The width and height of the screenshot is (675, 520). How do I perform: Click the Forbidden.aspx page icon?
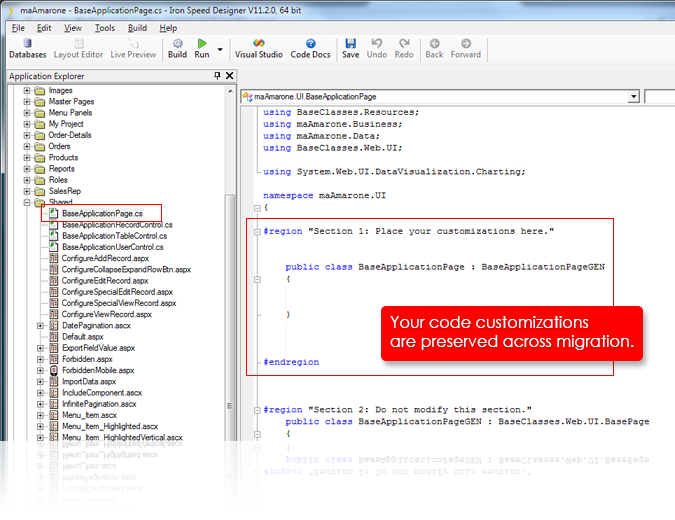pos(54,359)
